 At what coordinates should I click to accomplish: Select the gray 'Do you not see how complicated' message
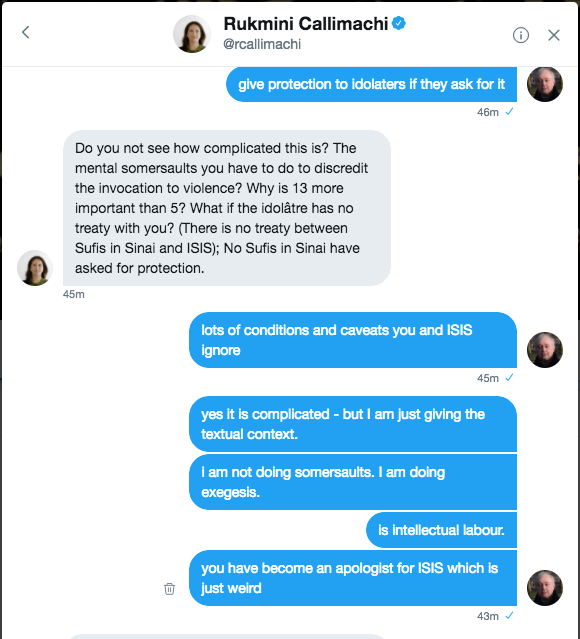(227, 208)
